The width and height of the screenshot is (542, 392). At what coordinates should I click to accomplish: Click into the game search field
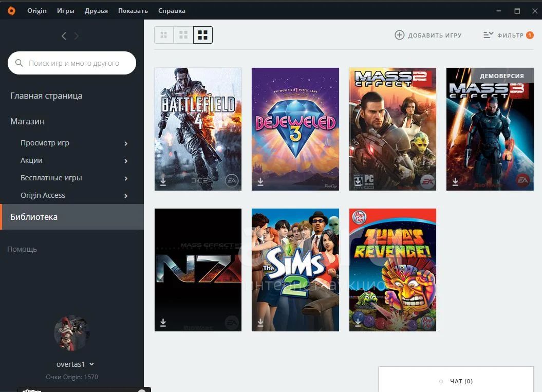coord(72,63)
